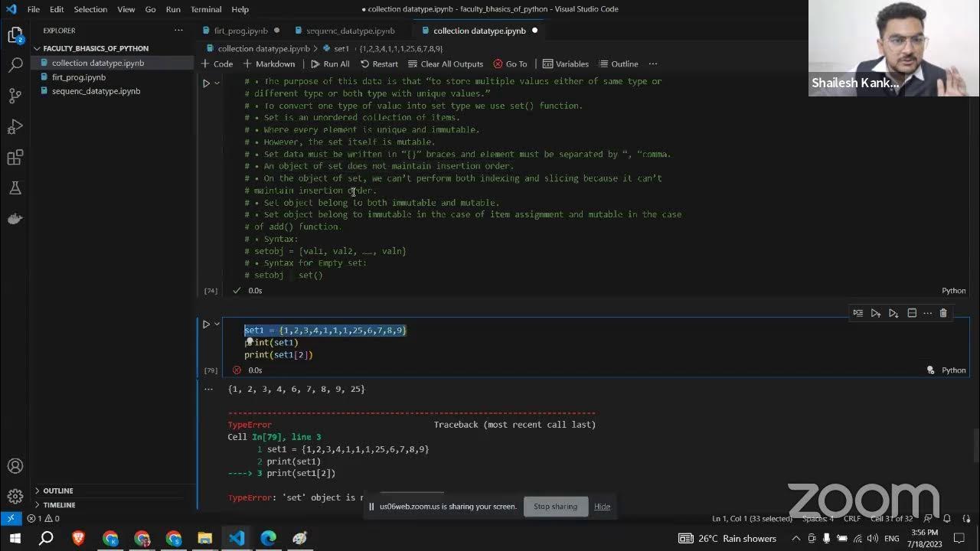
Task: Restart the notebook kernel
Action: point(379,64)
